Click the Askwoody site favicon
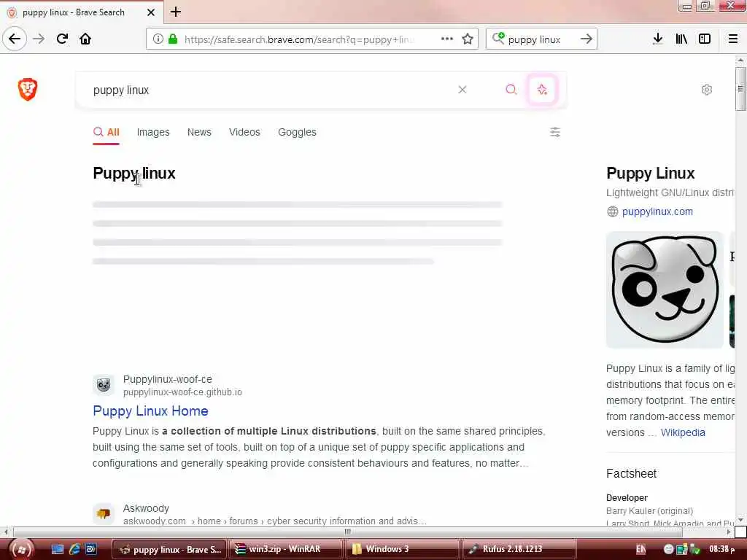Screen dimensions: 747x560 (x=104, y=513)
